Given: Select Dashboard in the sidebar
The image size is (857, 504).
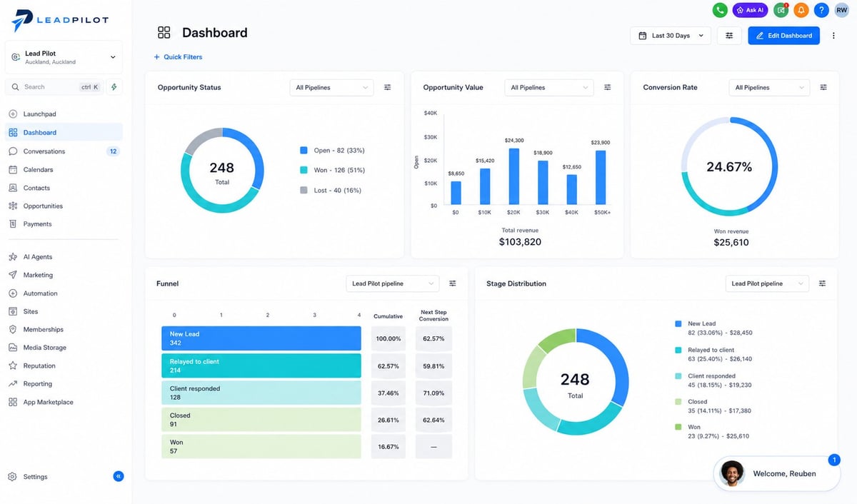Looking at the screenshot, I should coord(64,133).
